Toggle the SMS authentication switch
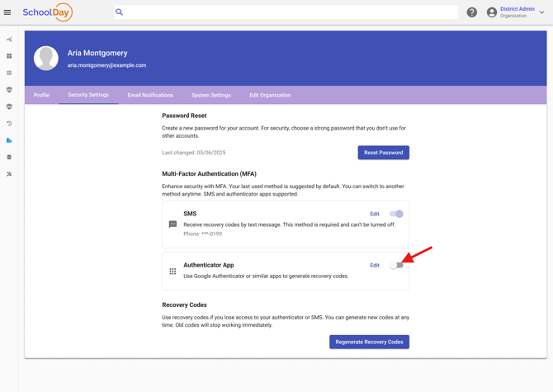 [x=396, y=214]
